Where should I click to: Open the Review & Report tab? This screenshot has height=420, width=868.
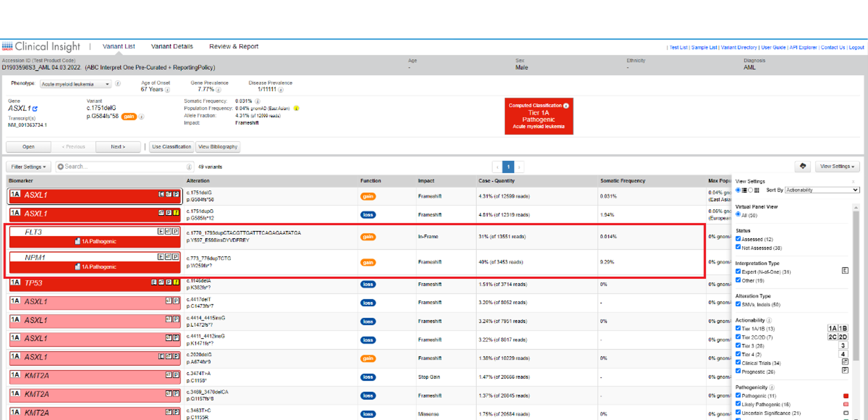[x=234, y=46]
